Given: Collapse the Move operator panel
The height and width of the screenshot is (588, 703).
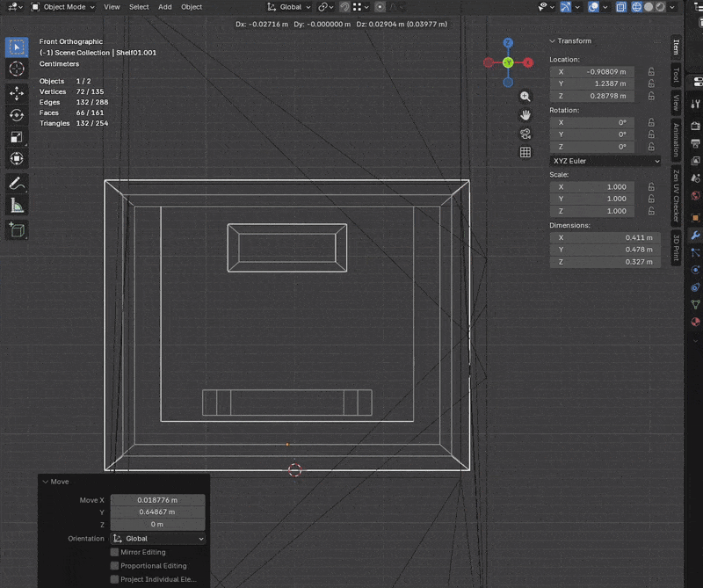Looking at the screenshot, I should pos(46,482).
